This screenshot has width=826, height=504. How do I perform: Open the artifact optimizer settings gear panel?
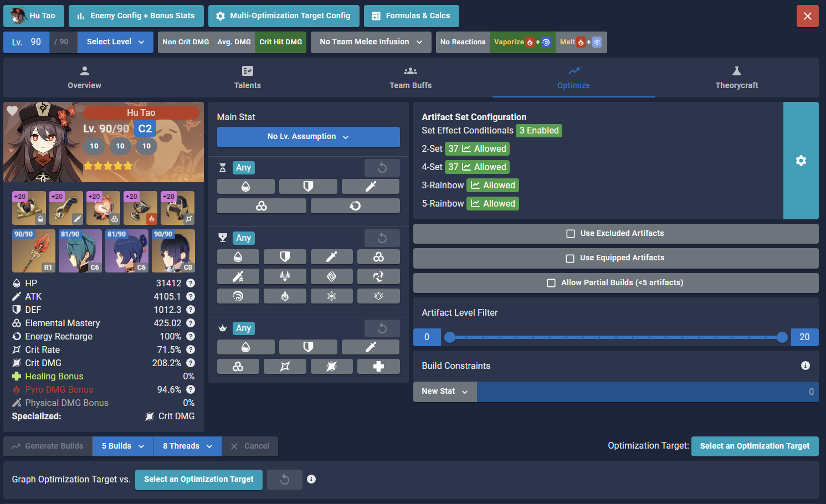coord(801,160)
